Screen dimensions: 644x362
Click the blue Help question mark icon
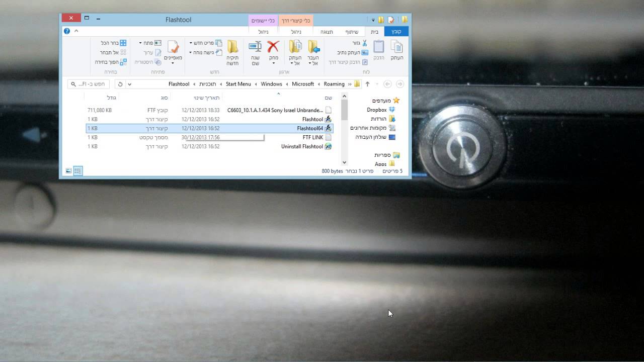[x=67, y=31]
